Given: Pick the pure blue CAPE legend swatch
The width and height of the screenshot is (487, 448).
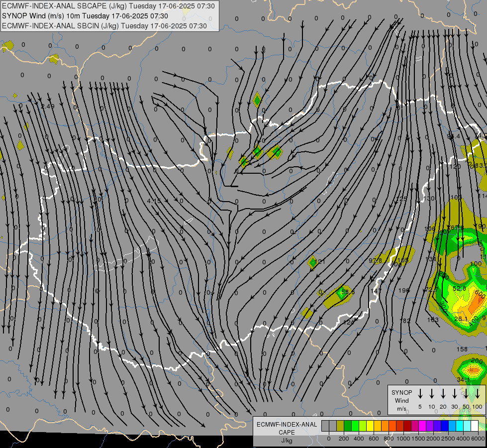Looking at the screenshot, I should coord(445,426).
